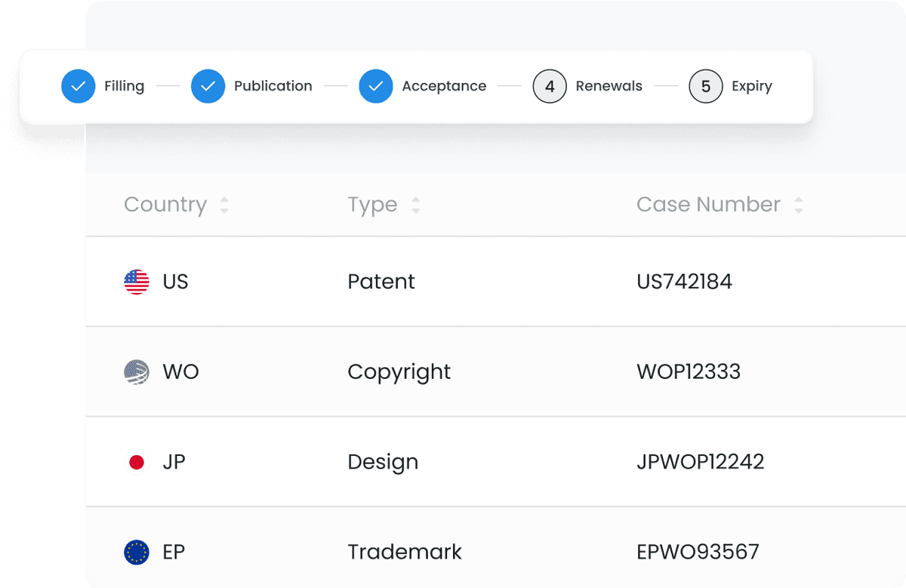The width and height of the screenshot is (906, 588).
Task: Click the Filling step checkmark icon
Action: point(79,86)
